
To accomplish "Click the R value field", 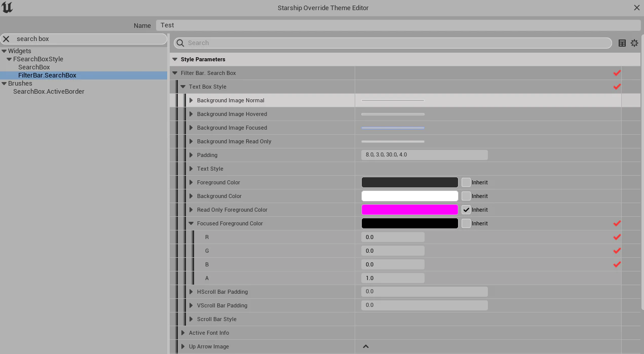I will click(393, 237).
